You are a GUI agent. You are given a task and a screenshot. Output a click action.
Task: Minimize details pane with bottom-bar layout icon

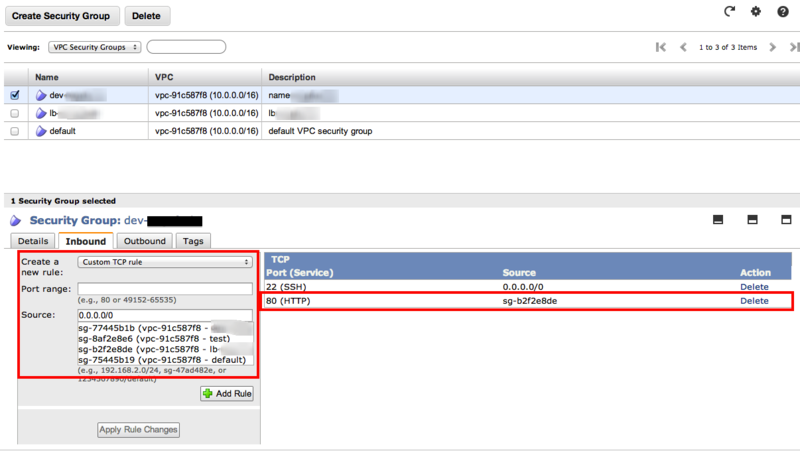tap(718, 219)
